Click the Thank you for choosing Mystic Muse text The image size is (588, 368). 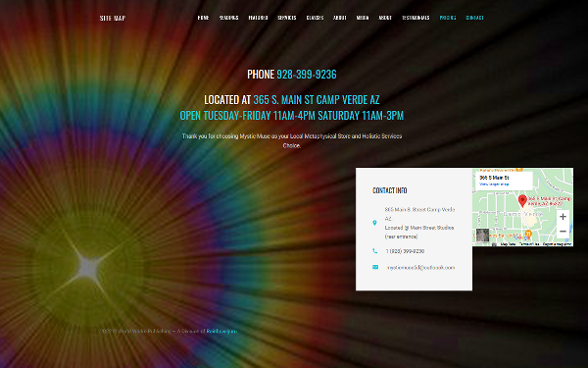point(292,140)
